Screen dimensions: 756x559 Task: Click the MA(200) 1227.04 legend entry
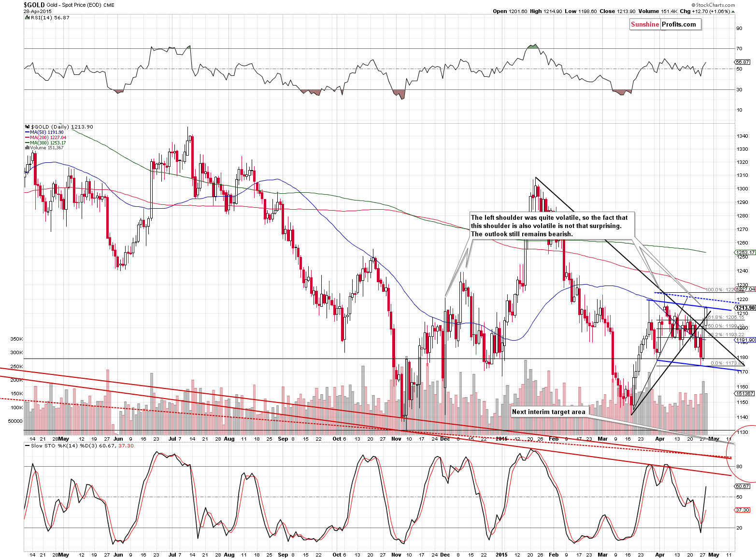45,138
